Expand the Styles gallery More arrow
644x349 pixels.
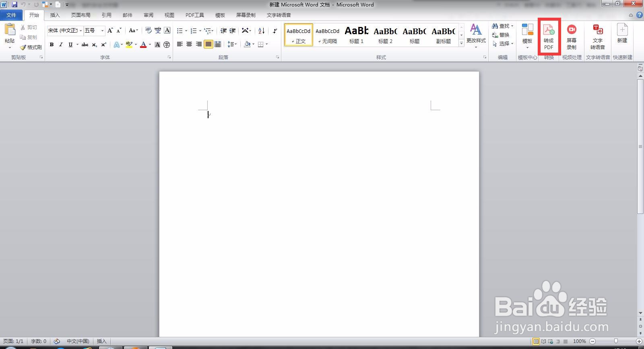461,43
